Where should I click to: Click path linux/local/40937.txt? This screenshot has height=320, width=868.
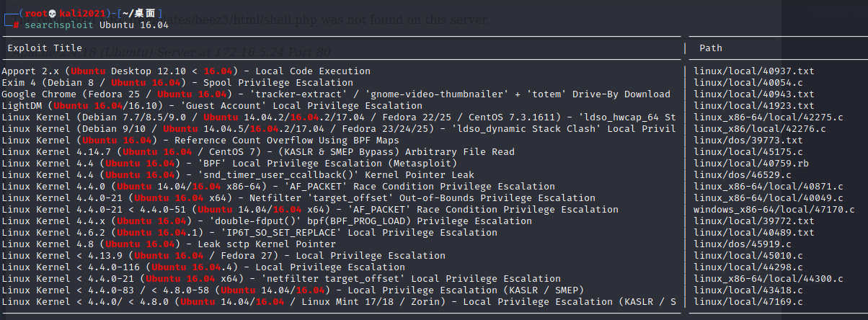point(754,71)
